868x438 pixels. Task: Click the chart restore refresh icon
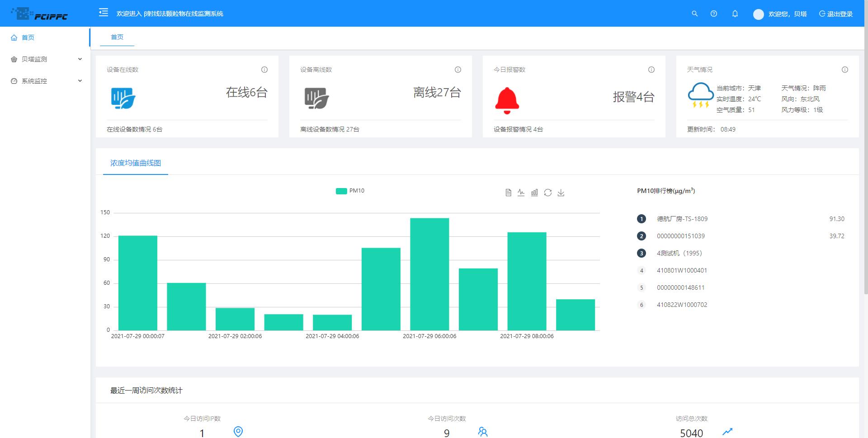click(548, 193)
